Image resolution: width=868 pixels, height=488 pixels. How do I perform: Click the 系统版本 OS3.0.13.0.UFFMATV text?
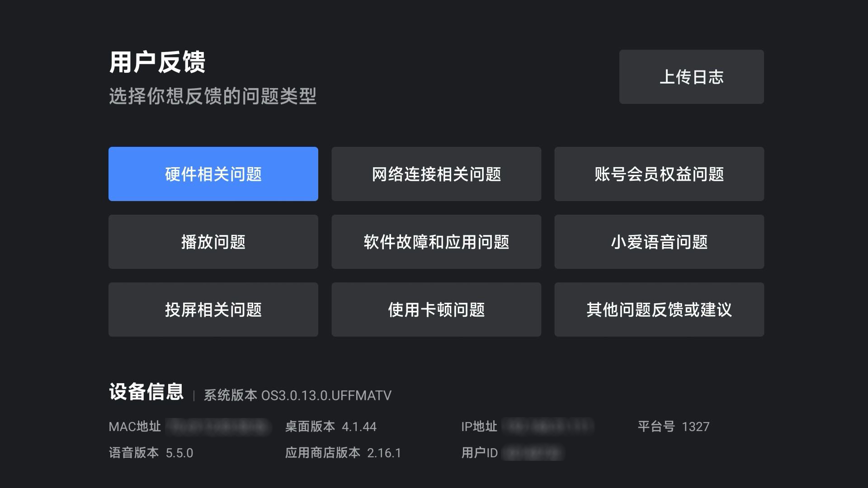coord(297,395)
